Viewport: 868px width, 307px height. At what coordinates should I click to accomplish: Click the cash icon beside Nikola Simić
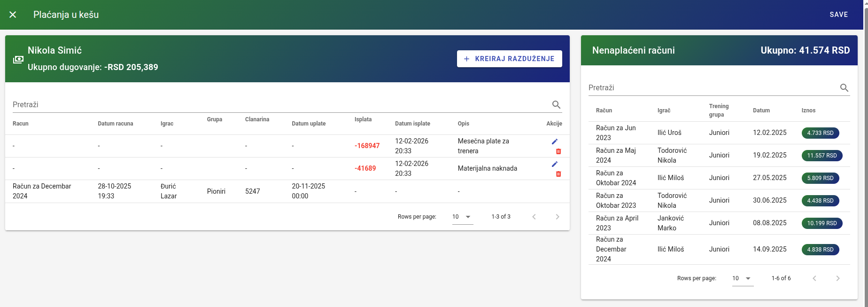click(18, 59)
